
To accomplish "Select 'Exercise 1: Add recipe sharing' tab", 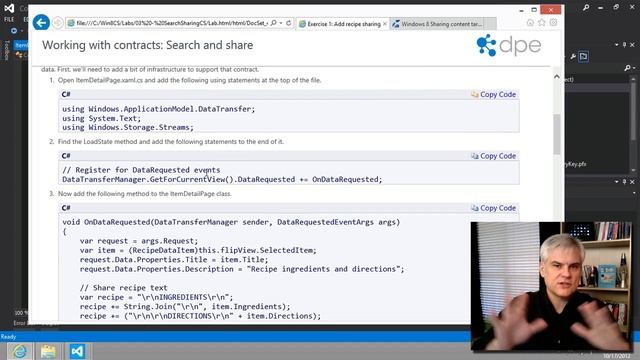I will coord(343,24).
